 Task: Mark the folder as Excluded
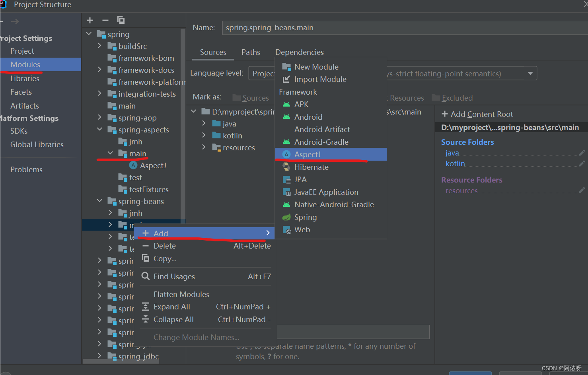(457, 98)
